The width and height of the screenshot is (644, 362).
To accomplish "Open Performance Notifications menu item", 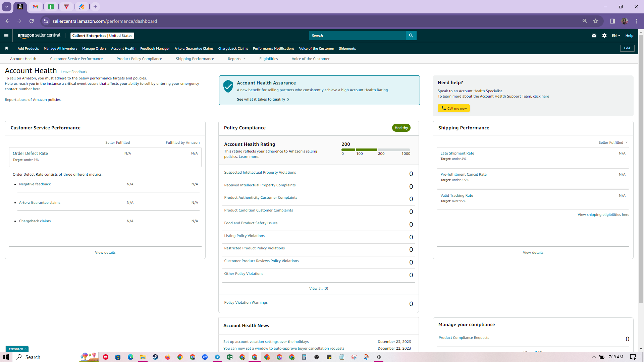I will pos(274,49).
